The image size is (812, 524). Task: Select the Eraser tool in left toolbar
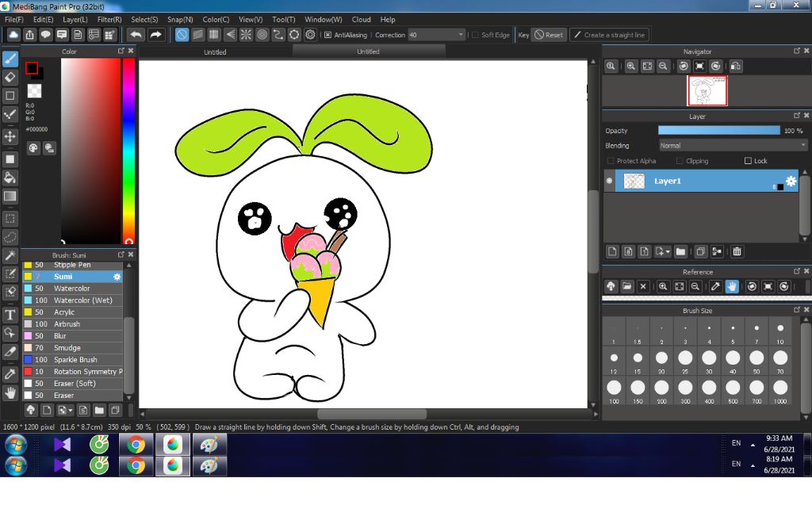(10, 77)
